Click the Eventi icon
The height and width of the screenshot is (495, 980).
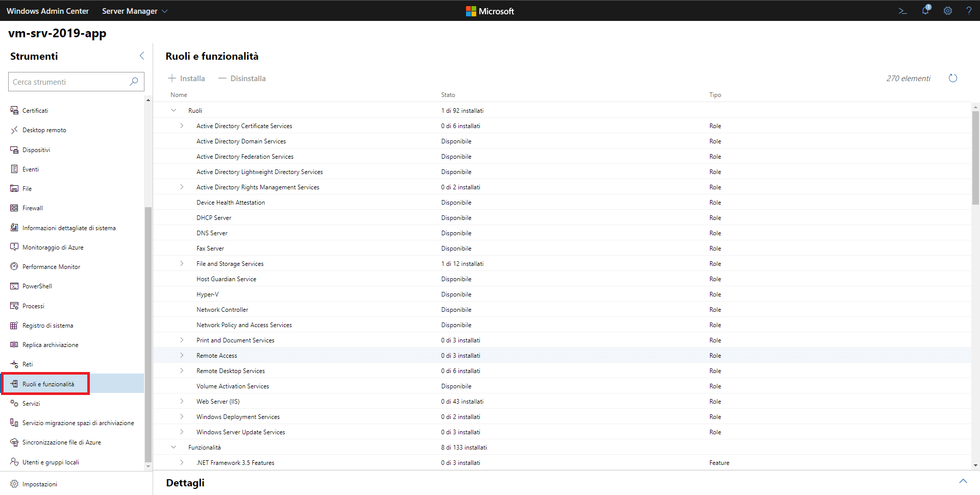(14, 169)
